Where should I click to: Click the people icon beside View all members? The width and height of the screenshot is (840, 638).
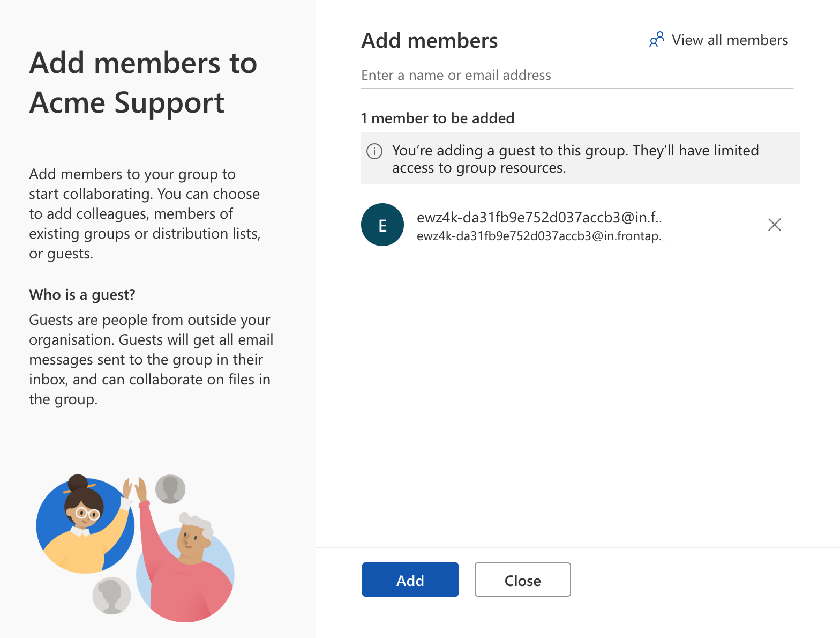[657, 40]
